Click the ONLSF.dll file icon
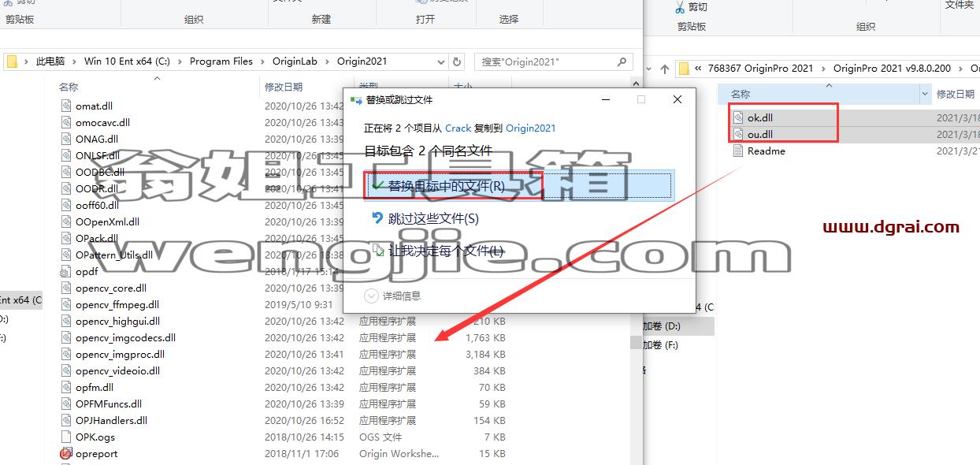The image size is (980, 465). pyautogui.click(x=67, y=155)
